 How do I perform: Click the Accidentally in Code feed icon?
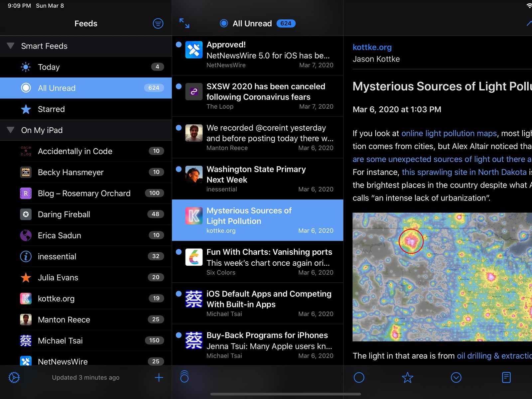[26, 151]
